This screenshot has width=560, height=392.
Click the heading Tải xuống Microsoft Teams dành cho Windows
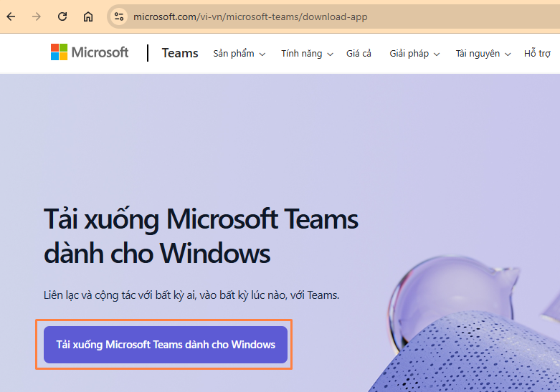[201, 236]
